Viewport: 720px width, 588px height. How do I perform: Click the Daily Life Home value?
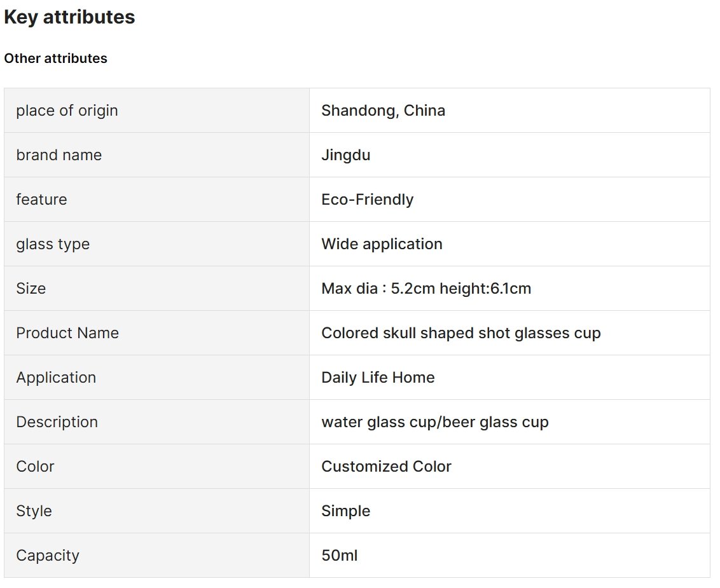[x=378, y=378]
